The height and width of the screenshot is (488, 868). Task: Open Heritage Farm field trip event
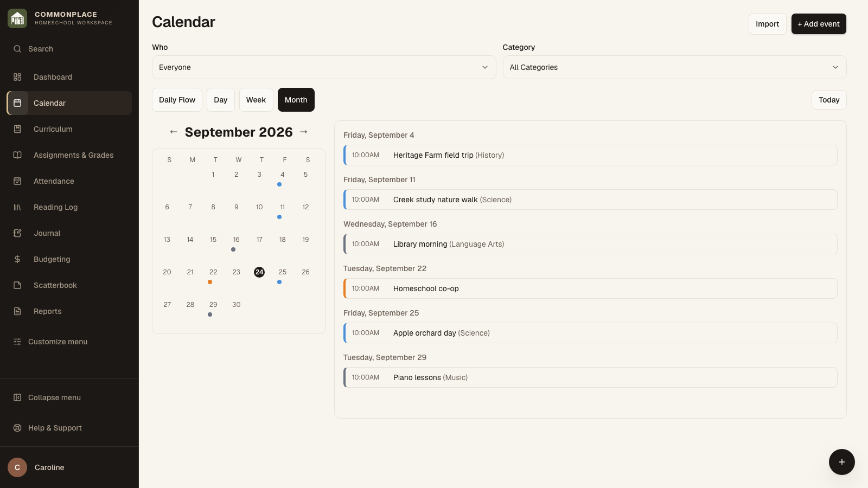(x=590, y=155)
